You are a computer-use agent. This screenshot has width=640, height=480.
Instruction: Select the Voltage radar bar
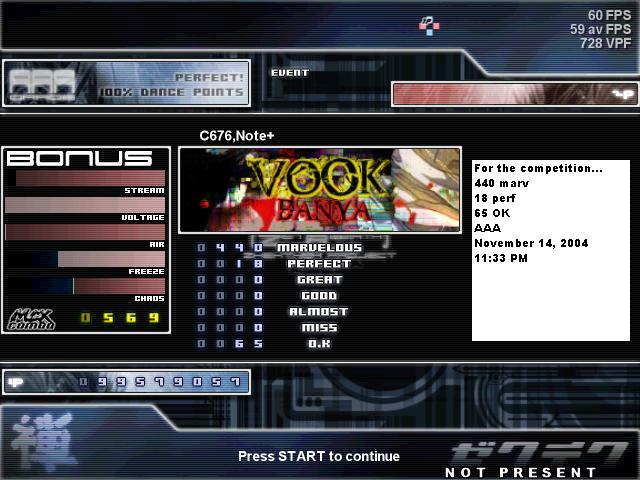pos(85,205)
